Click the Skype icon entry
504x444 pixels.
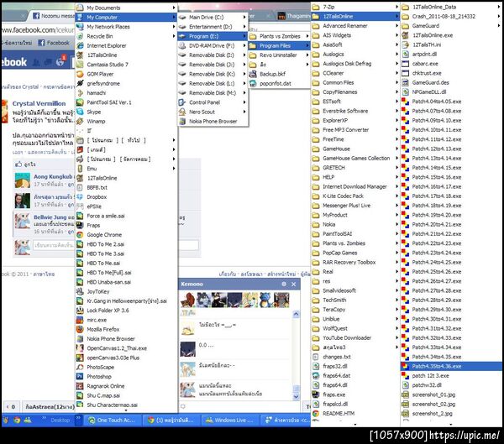click(x=93, y=112)
